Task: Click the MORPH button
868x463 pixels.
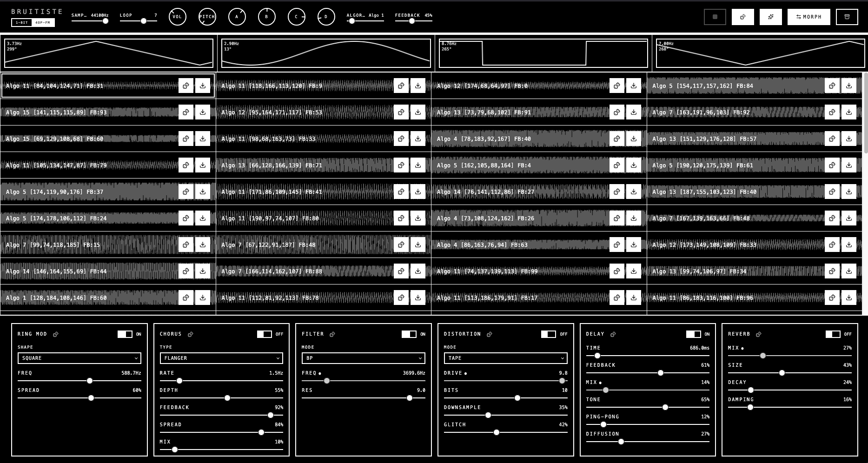Action: pyautogui.click(x=808, y=17)
